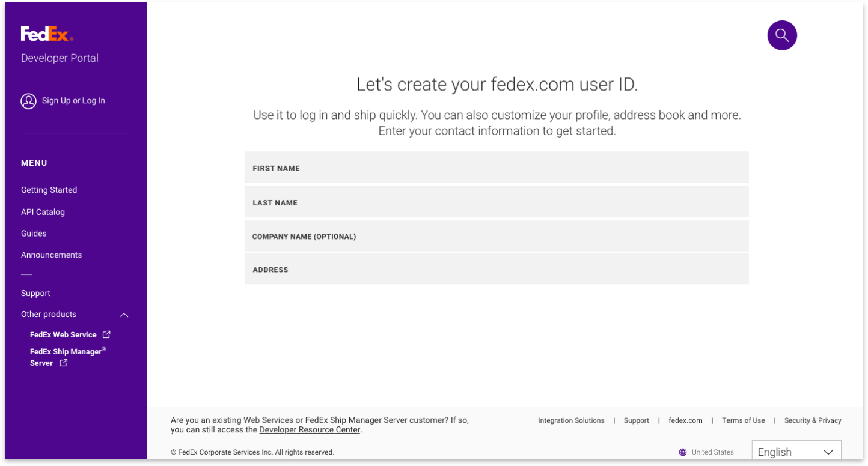
Task: Open Announcements in the sidebar
Action: tap(51, 255)
